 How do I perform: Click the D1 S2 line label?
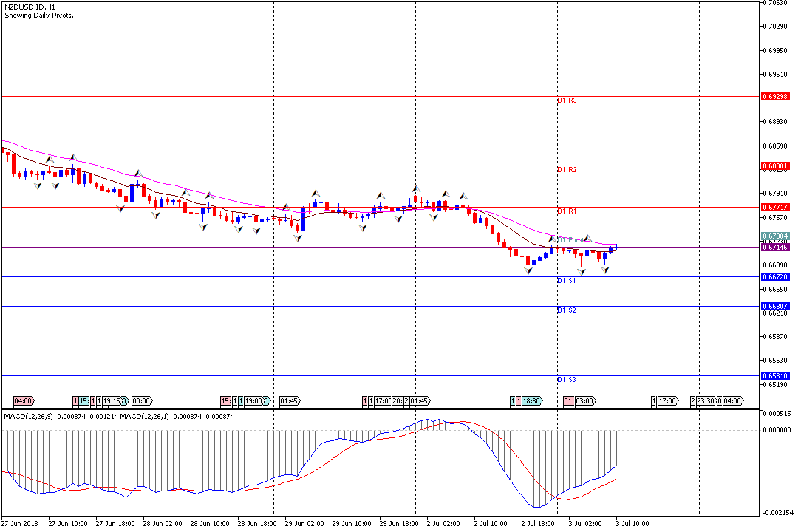567,310
